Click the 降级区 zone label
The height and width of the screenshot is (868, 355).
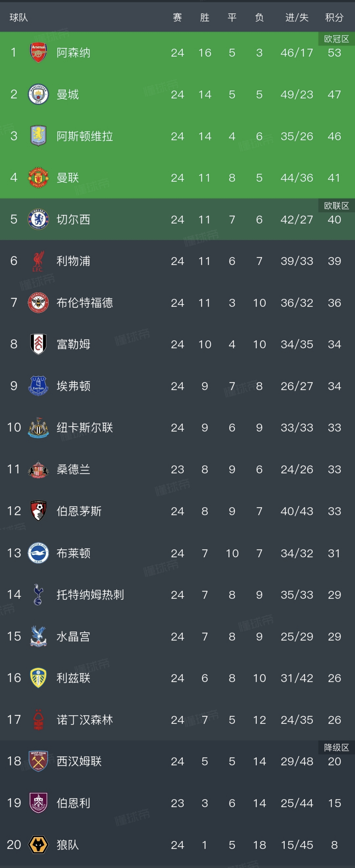click(336, 748)
